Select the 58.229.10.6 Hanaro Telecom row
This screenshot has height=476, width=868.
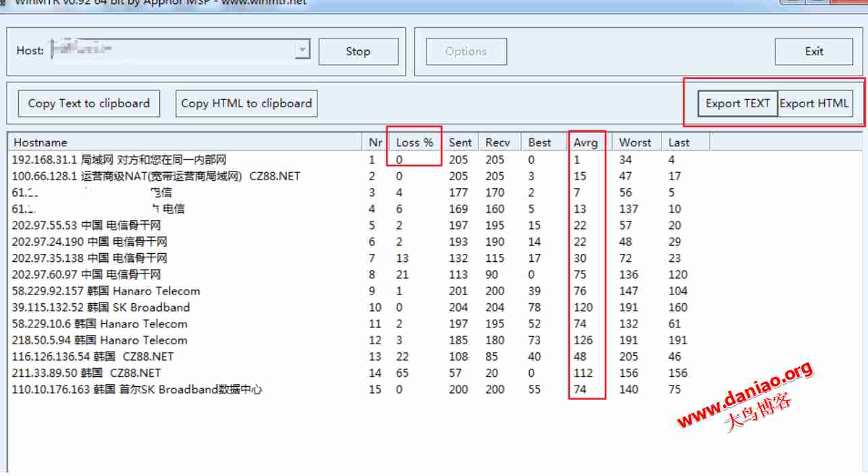pyautogui.click(x=358, y=324)
